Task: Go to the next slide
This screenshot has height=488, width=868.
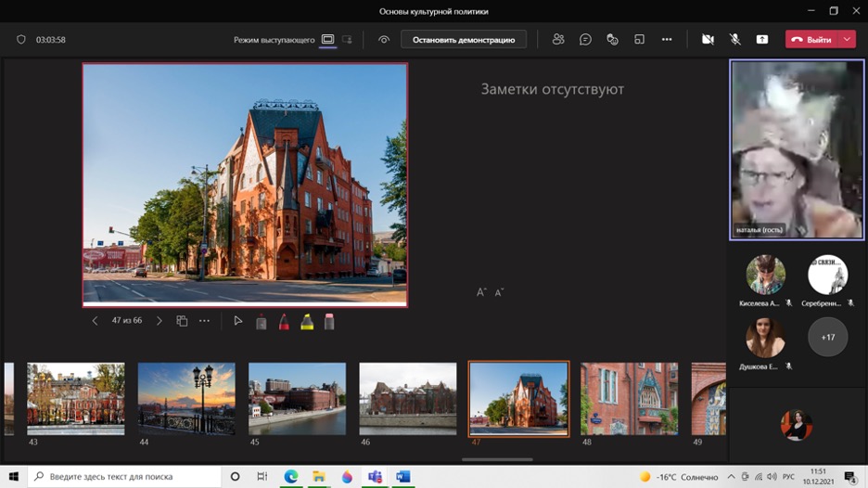Action: tap(160, 321)
